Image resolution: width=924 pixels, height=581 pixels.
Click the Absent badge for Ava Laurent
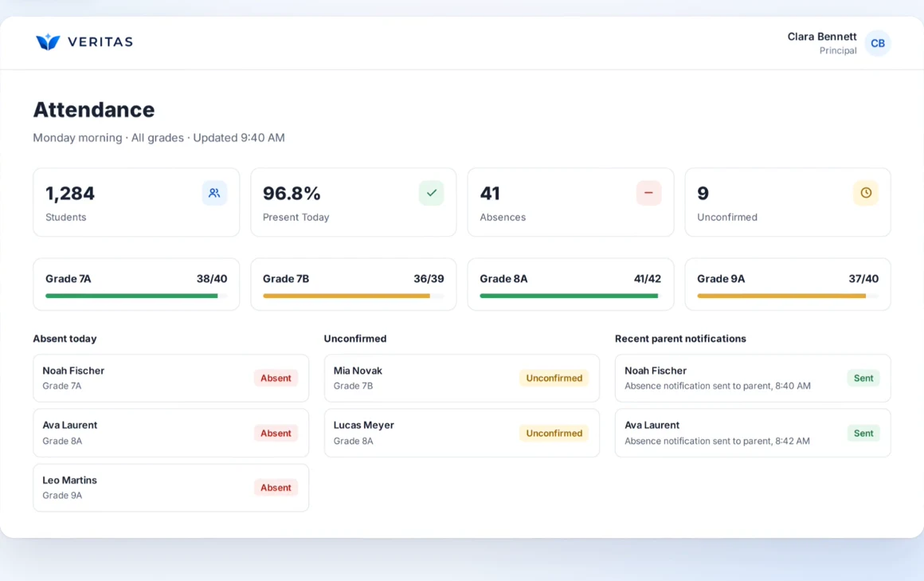click(x=276, y=433)
